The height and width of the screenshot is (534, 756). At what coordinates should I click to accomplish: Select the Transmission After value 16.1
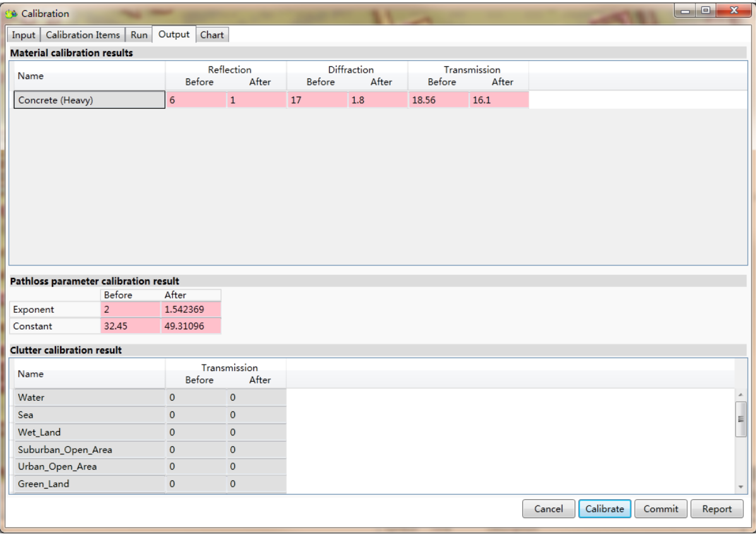(x=498, y=100)
